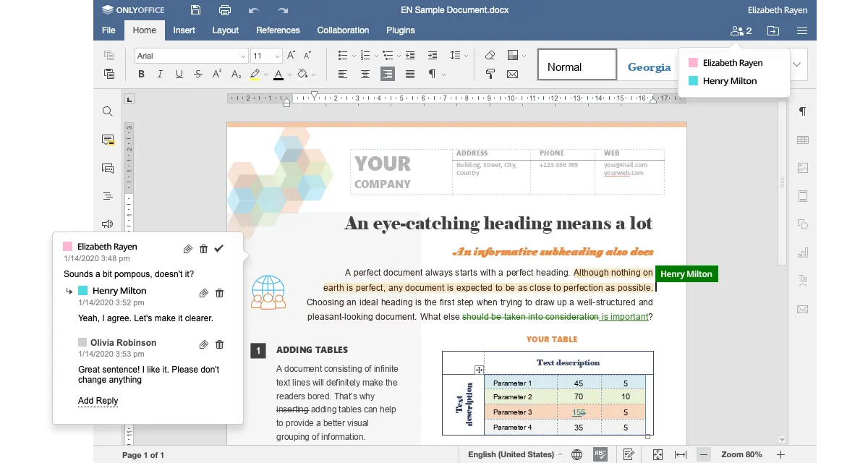868x463 pixels.
Task: Open the File menu tab
Action: 109,30
